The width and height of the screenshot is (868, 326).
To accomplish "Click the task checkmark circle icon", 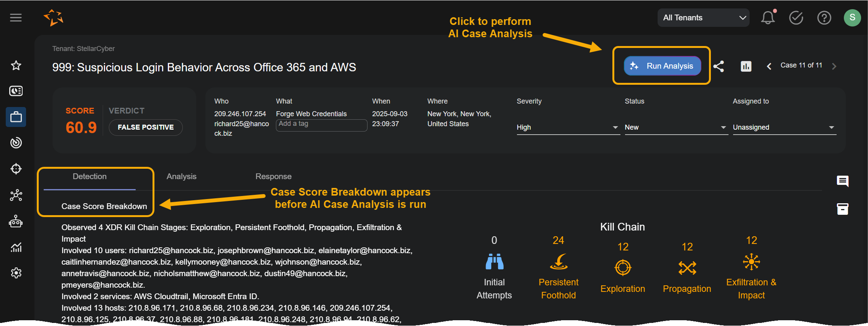I will point(796,18).
